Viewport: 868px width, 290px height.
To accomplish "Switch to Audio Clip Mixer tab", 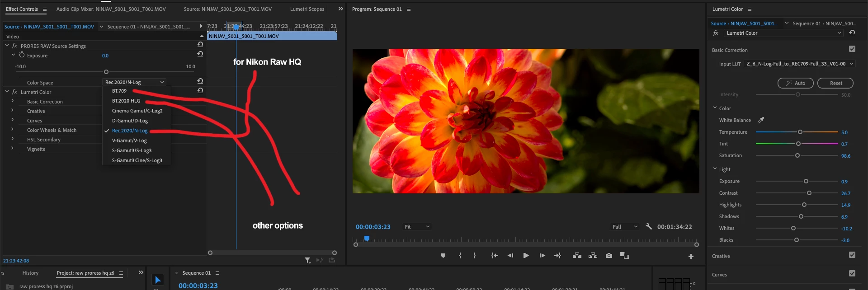I will click(111, 9).
